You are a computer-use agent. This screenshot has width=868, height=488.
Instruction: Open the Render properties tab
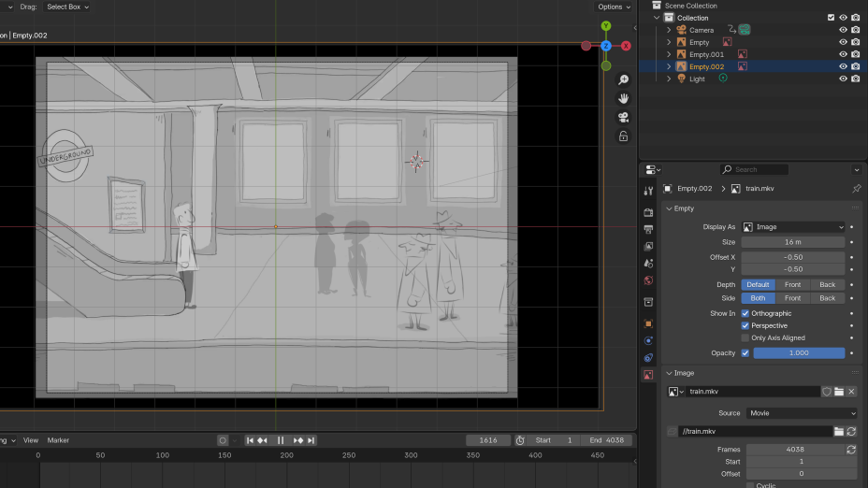pyautogui.click(x=648, y=212)
